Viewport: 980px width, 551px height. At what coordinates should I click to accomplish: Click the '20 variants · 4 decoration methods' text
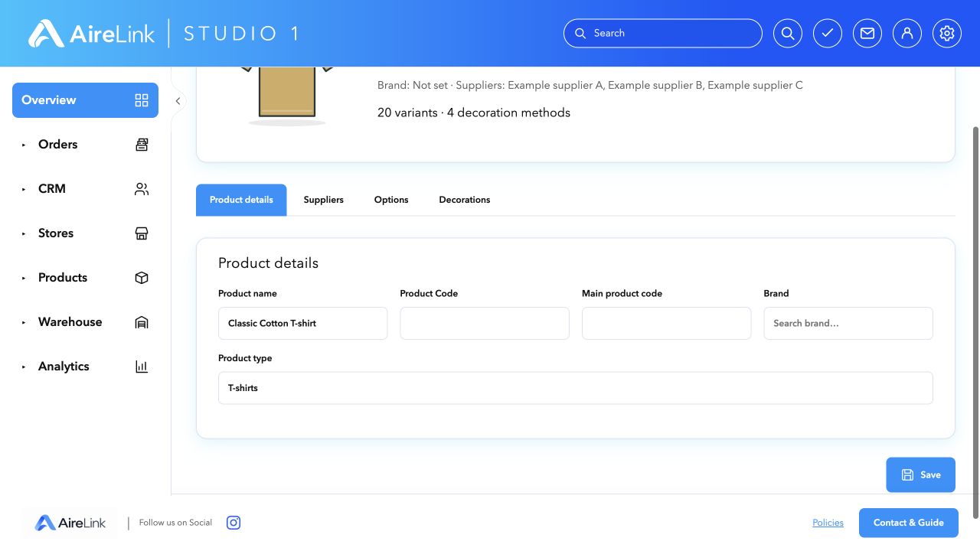pos(474,112)
